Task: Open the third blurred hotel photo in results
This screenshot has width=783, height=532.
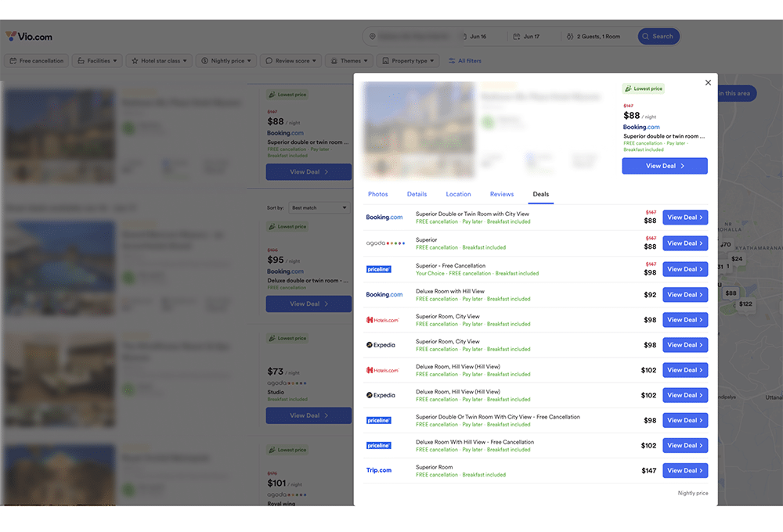Action: [60, 379]
